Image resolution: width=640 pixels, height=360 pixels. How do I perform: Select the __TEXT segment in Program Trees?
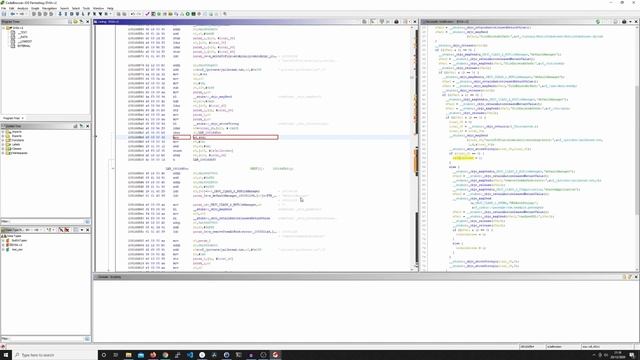tap(22, 32)
